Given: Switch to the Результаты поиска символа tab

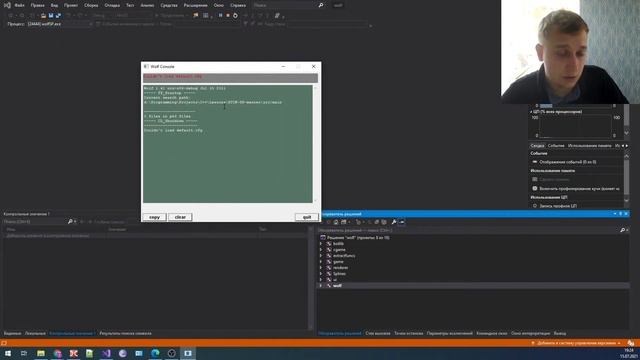Looking at the screenshot, I should click(x=125, y=333).
